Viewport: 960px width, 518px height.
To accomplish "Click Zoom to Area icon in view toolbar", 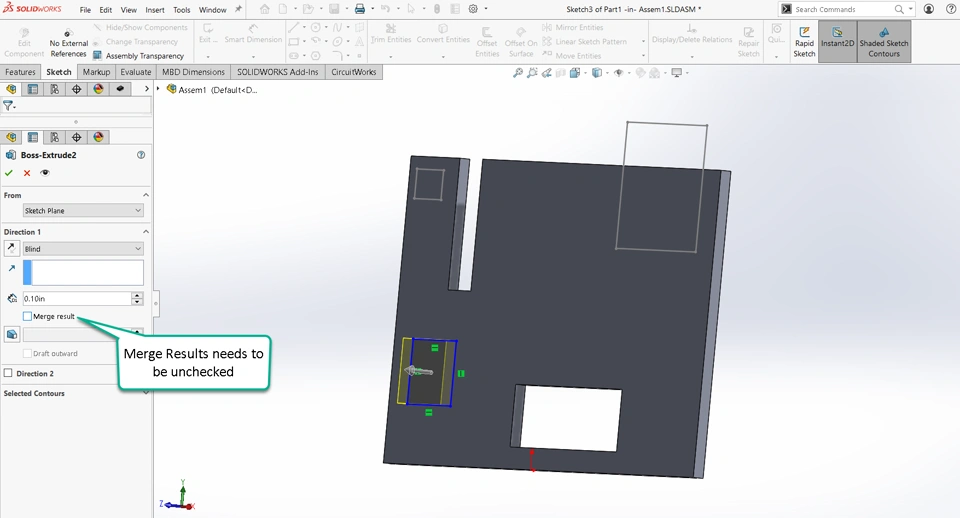I will [532, 73].
